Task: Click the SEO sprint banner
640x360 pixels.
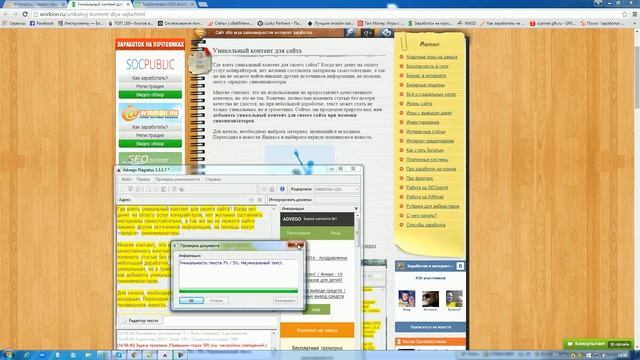Action: tap(150, 159)
